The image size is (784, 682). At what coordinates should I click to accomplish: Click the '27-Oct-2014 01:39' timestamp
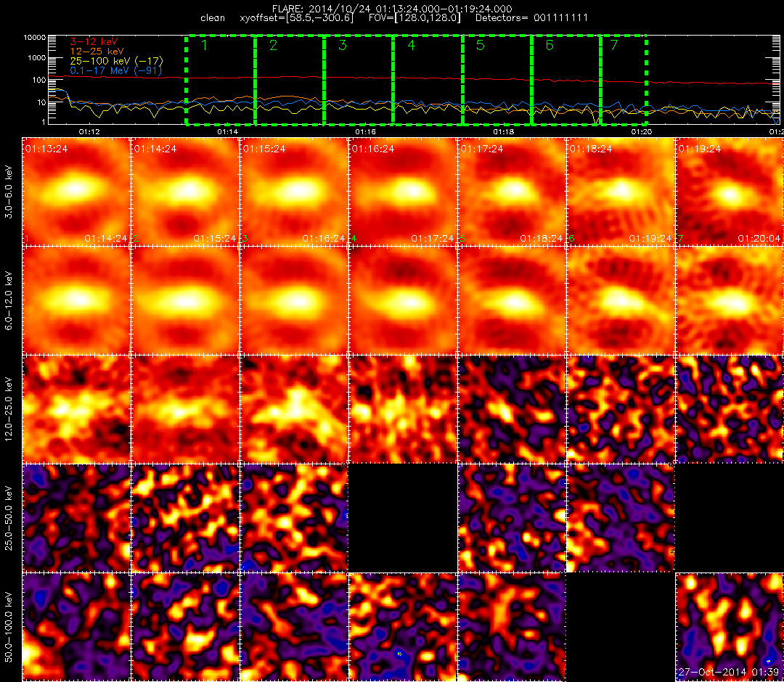tap(729, 672)
